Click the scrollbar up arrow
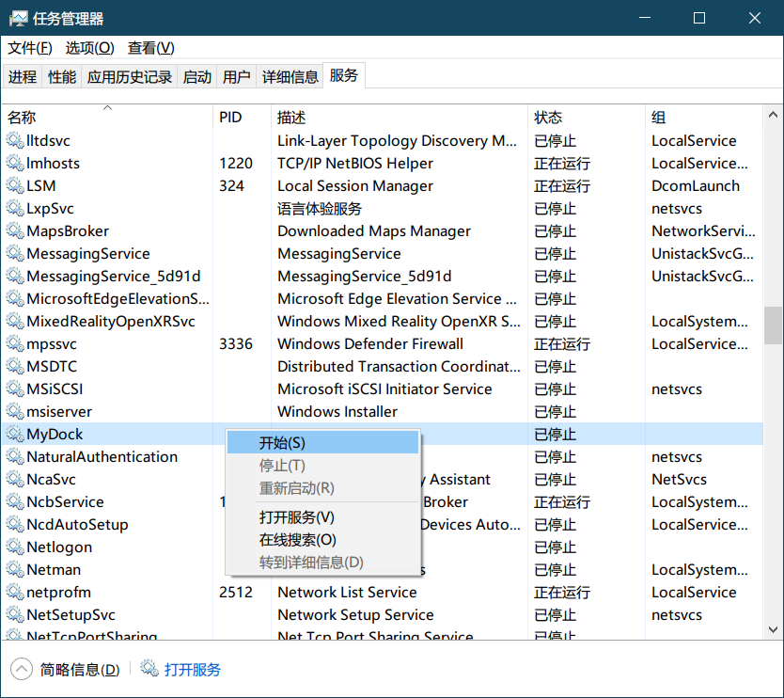 [x=773, y=115]
